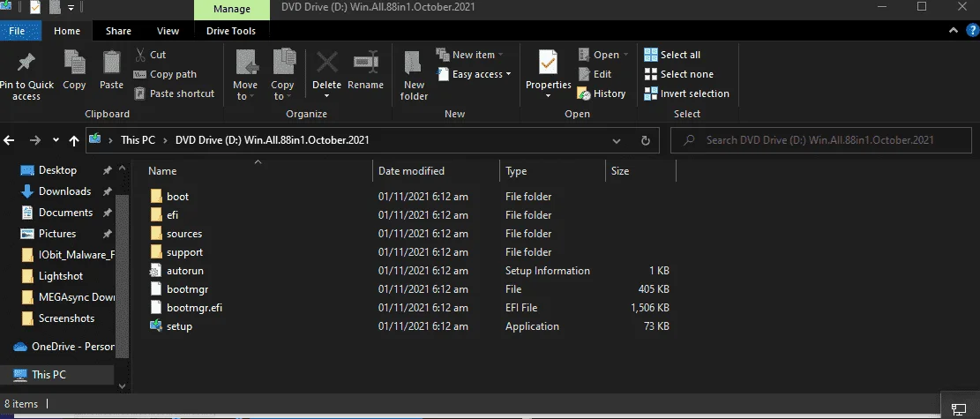Select the boot folder

(169, 197)
